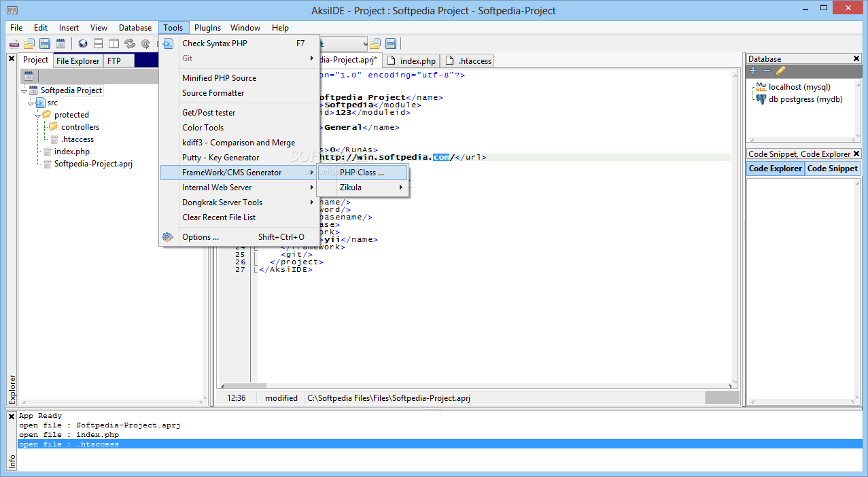Close the Code Snippet, Code Explorer panel

click(856, 154)
